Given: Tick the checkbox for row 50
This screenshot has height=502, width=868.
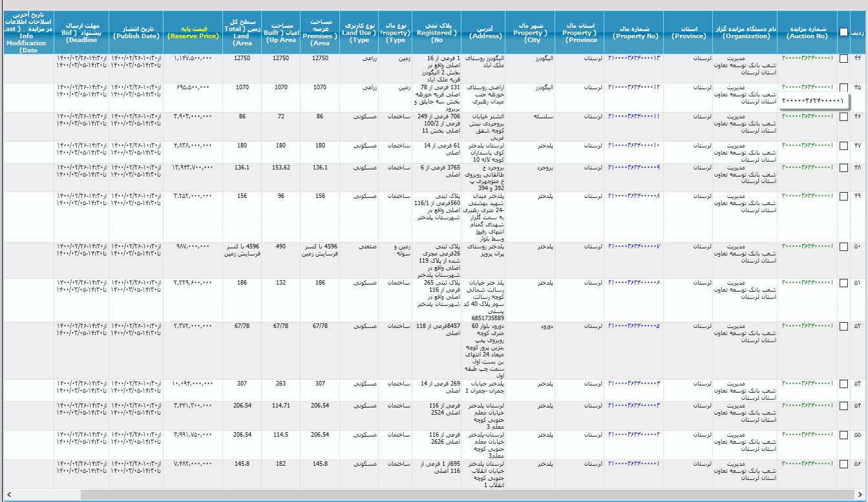Looking at the screenshot, I should (843, 246).
